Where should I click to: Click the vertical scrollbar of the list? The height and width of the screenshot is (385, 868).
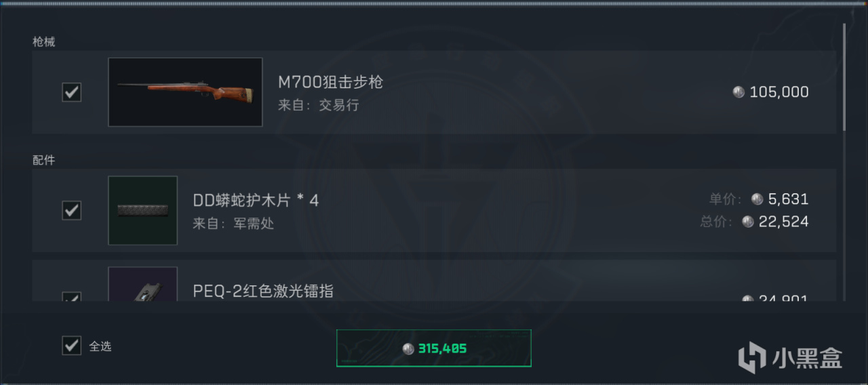tap(844, 77)
